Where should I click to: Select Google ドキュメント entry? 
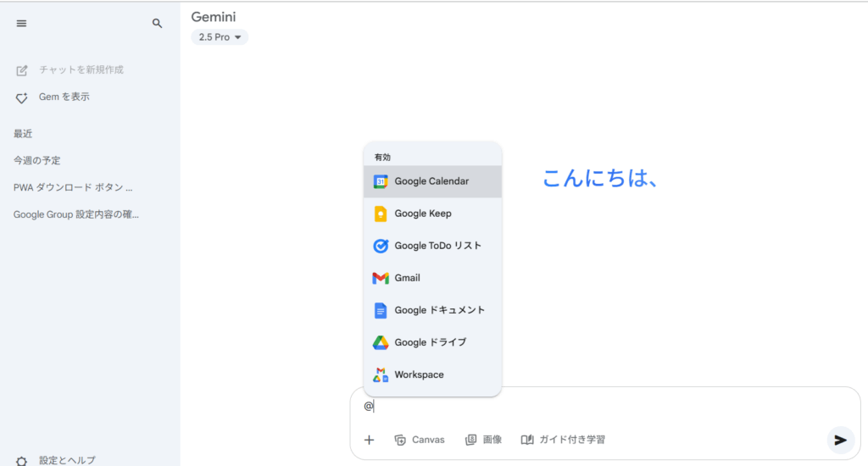point(432,310)
